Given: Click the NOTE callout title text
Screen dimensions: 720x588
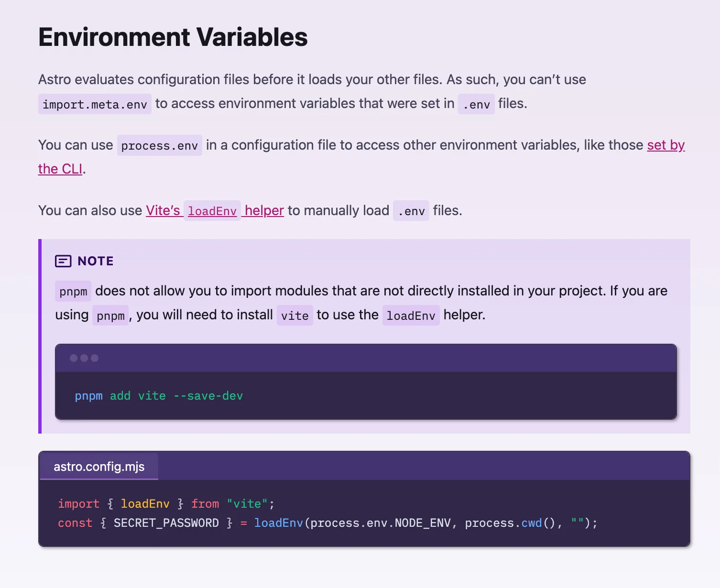Looking at the screenshot, I should pyautogui.click(x=96, y=261).
